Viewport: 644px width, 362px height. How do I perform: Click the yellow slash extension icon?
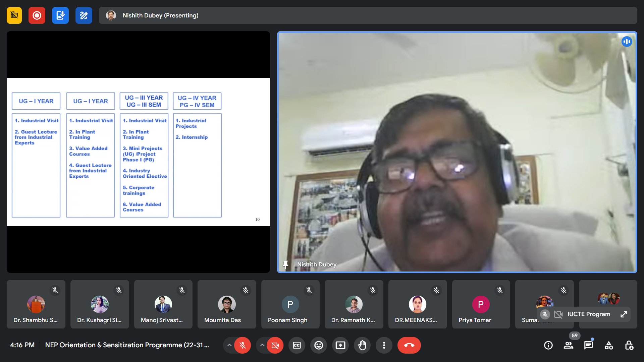point(14,15)
